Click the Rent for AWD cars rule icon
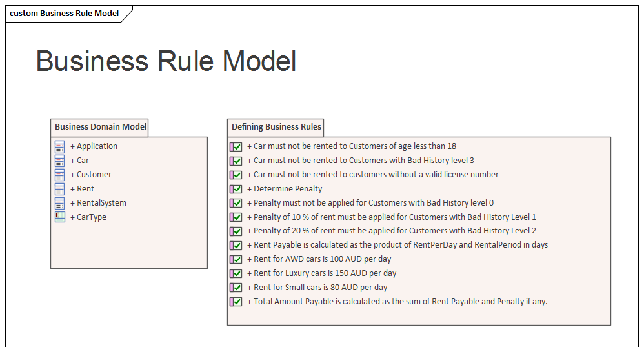The height and width of the screenshot is (352, 644). [236, 259]
